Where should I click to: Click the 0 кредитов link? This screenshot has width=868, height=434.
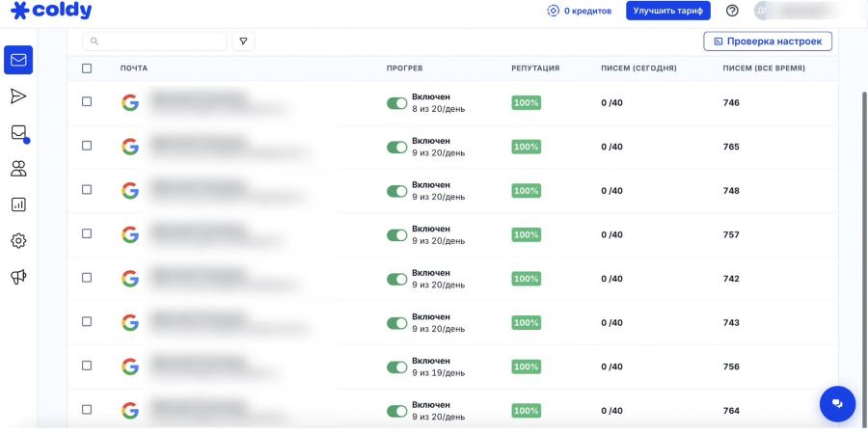tap(588, 11)
